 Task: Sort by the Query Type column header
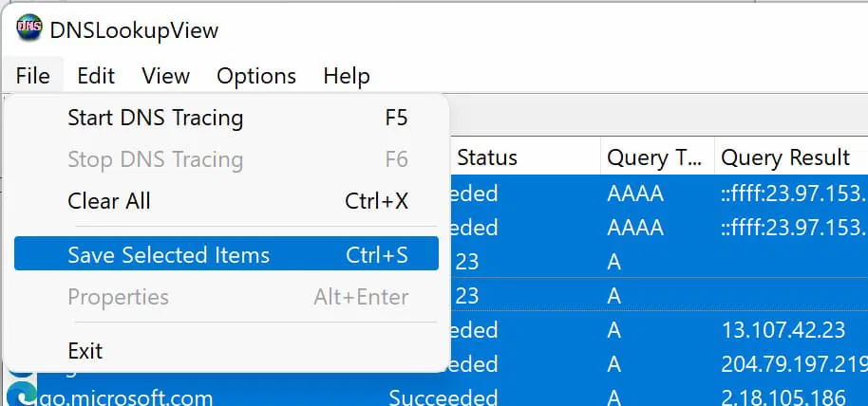pos(653,157)
